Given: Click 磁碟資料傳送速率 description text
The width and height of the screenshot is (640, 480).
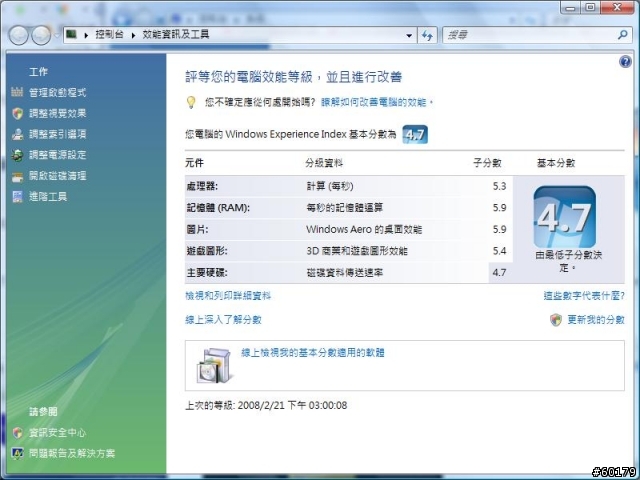Looking at the screenshot, I should (344, 273).
